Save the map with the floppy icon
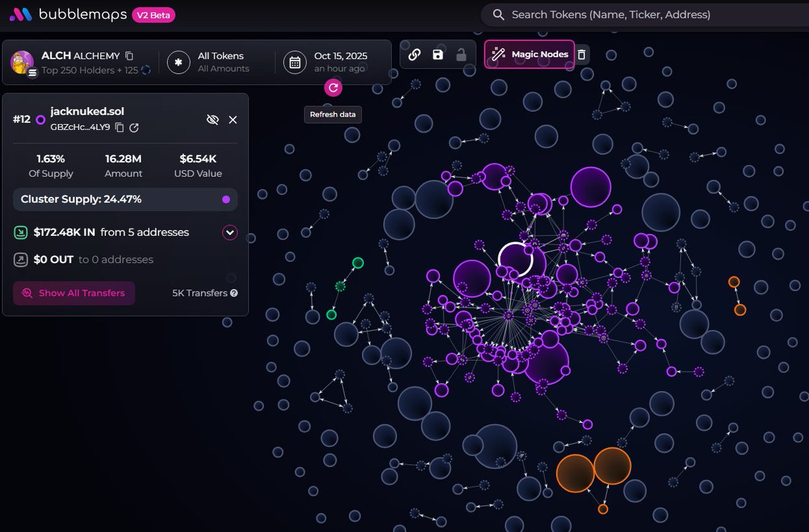The width and height of the screenshot is (809, 532). (438, 55)
